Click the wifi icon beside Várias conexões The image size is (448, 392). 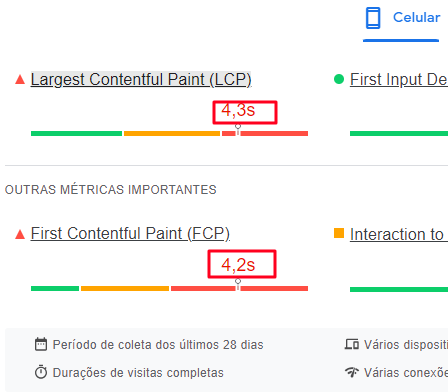pos(352,372)
